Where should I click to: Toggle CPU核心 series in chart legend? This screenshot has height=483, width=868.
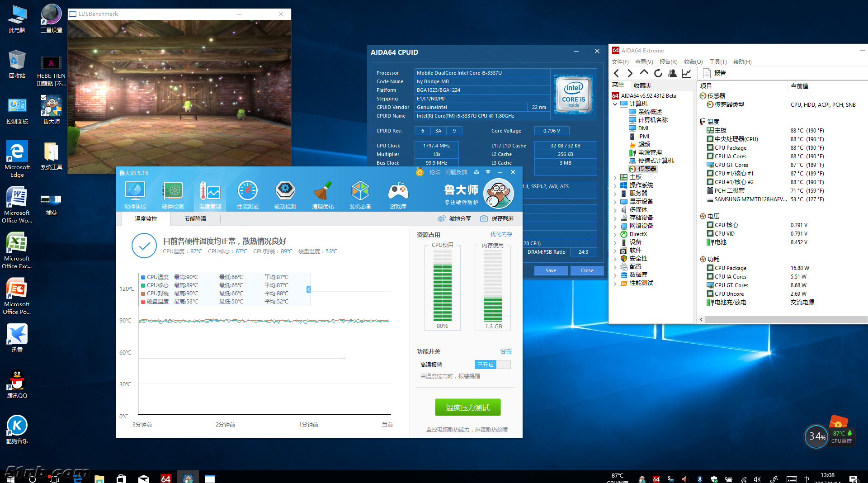[155, 285]
